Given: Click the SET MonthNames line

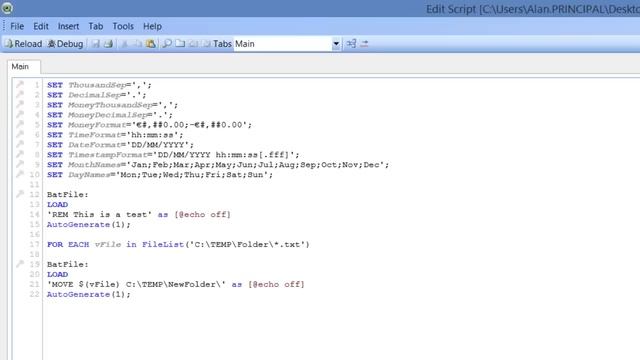Looking at the screenshot, I should [218, 165].
